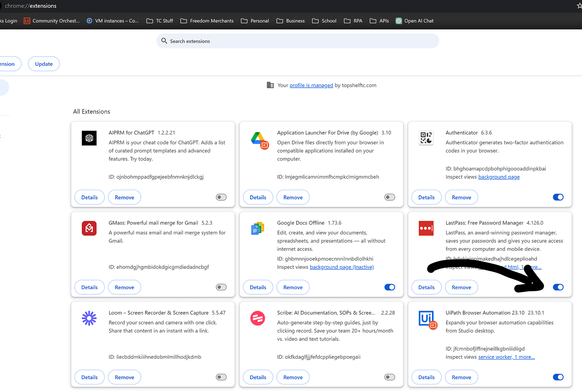The width and height of the screenshot is (582, 392).
Task: Open the profile is managed link
Action: coord(311,85)
